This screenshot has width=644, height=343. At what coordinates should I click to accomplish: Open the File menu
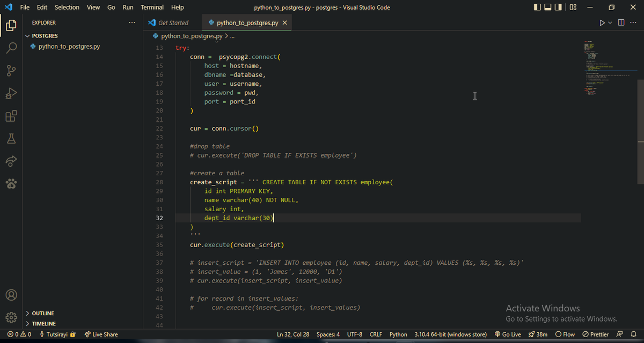tap(25, 7)
